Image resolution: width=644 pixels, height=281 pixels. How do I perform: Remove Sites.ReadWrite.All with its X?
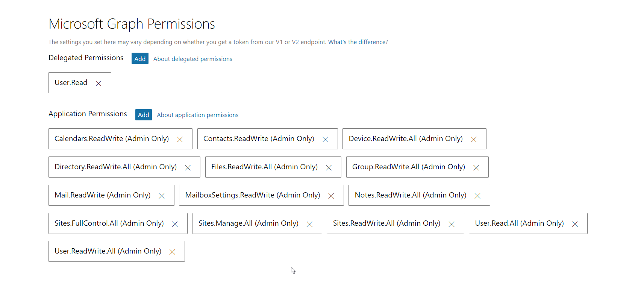click(452, 224)
